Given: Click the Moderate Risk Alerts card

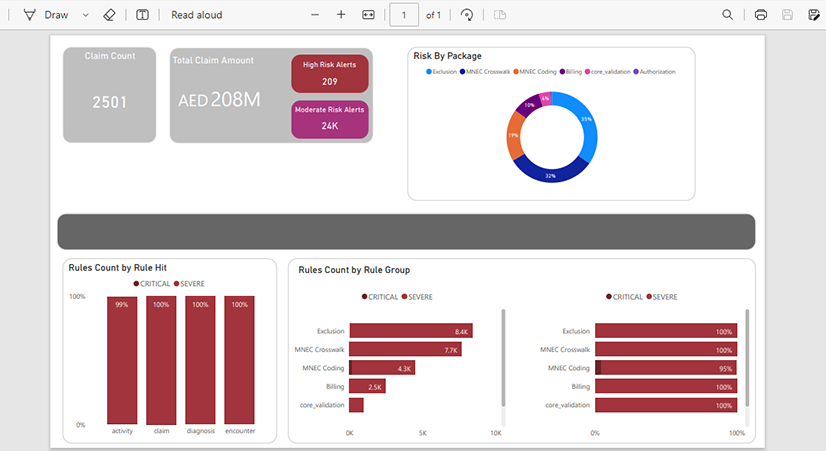Looking at the screenshot, I should (x=330, y=119).
